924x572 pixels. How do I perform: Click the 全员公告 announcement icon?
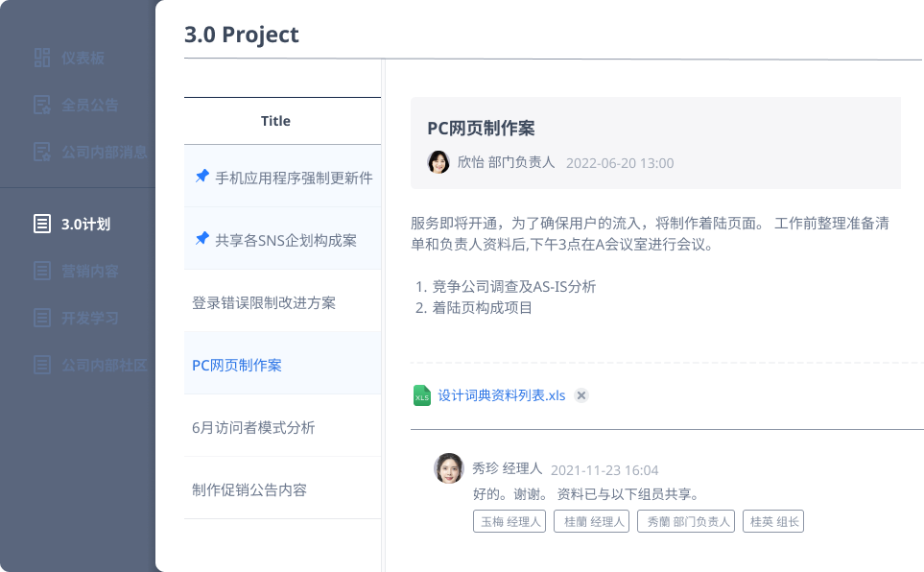(41, 105)
